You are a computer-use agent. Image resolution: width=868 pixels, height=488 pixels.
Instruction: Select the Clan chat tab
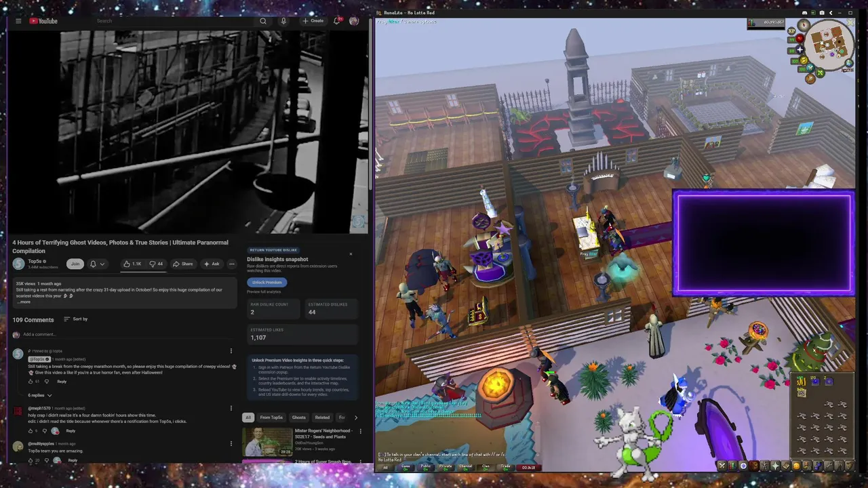pyautogui.click(x=486, y=467)
